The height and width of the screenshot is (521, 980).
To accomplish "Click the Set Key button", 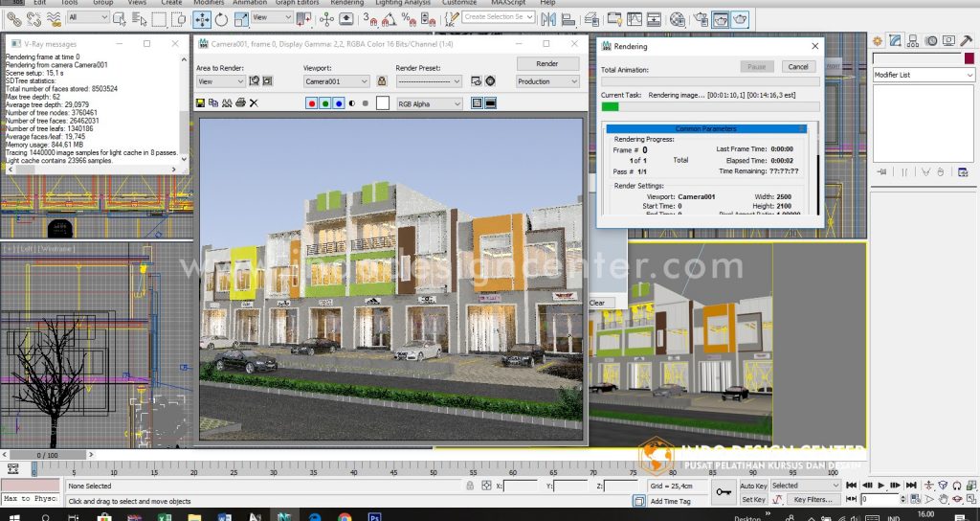I will click(x=753, y=500).
